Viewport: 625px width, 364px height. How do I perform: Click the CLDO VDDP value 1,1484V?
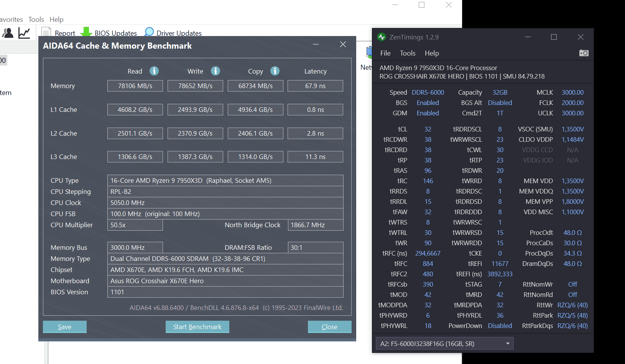[572, 139]
